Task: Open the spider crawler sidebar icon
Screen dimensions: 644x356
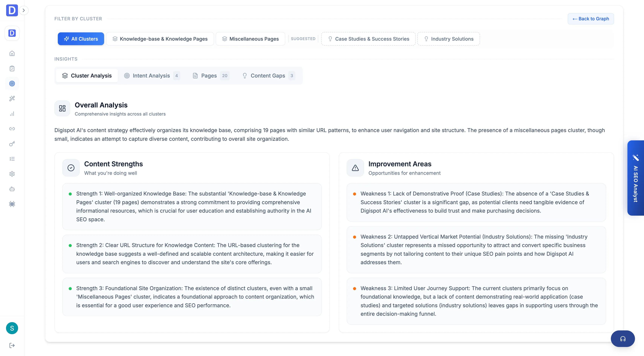Action: 12,204
